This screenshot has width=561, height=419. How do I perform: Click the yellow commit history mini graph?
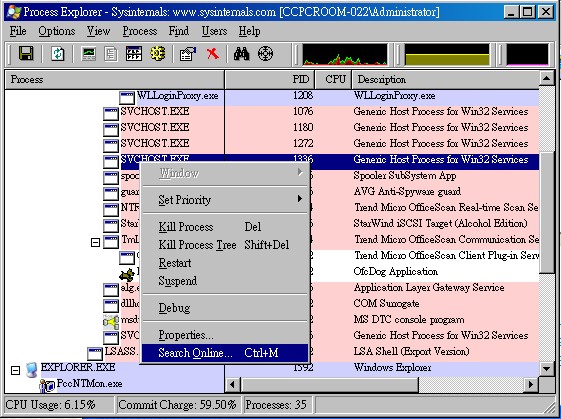point(447,54)
